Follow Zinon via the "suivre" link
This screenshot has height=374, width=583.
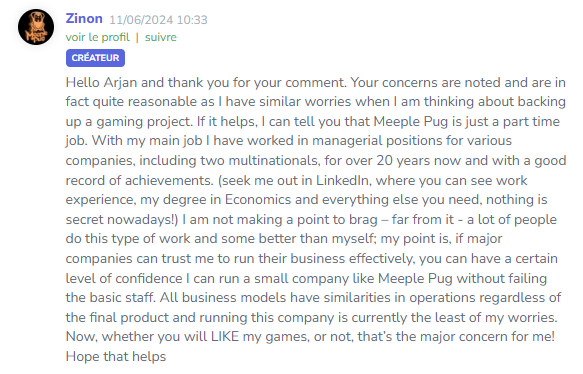pyautogui.click(x=161, y=37)
